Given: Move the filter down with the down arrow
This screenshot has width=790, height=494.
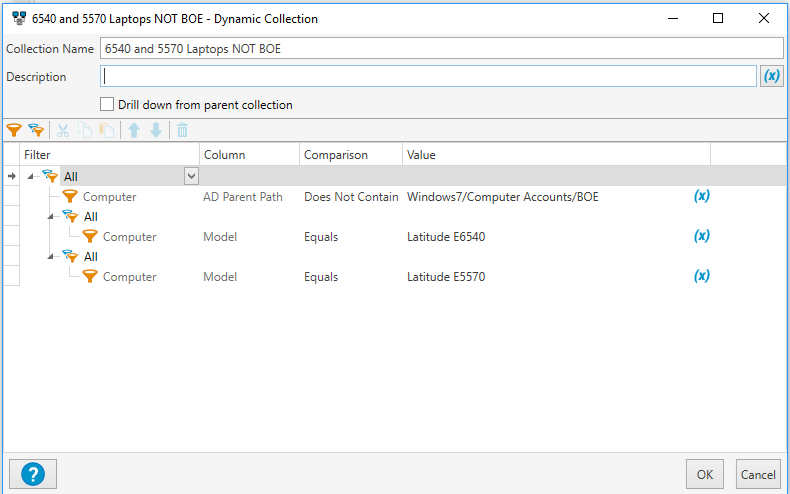Looking at the screenshot, I should (x=155, y=130).
